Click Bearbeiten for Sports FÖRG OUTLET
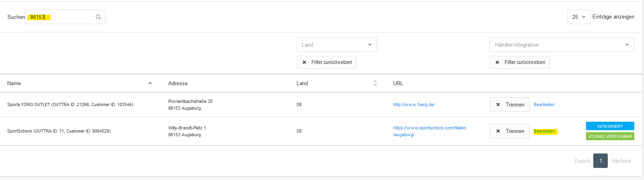The height and width of the screenshot is (180, 644). coord(544,104)
